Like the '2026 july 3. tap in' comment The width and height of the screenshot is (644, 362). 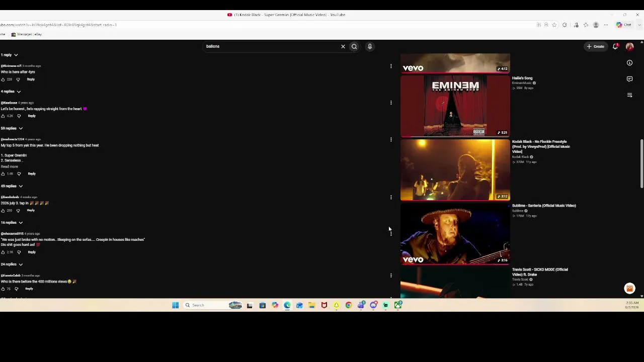(x=3, y=211)
